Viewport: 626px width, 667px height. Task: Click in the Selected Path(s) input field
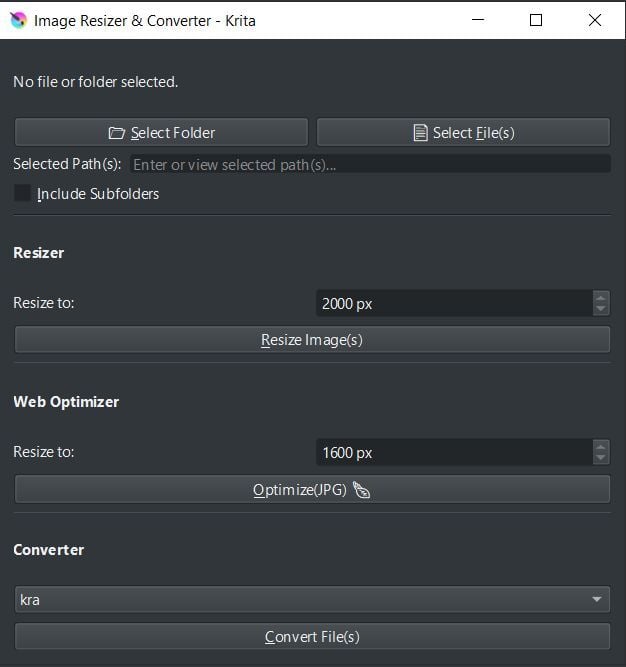tap(370, 164)
